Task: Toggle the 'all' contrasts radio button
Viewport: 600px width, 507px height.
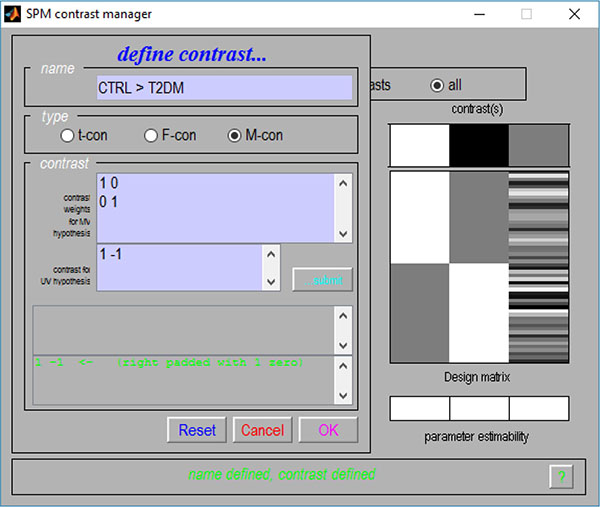Action: 437,85
